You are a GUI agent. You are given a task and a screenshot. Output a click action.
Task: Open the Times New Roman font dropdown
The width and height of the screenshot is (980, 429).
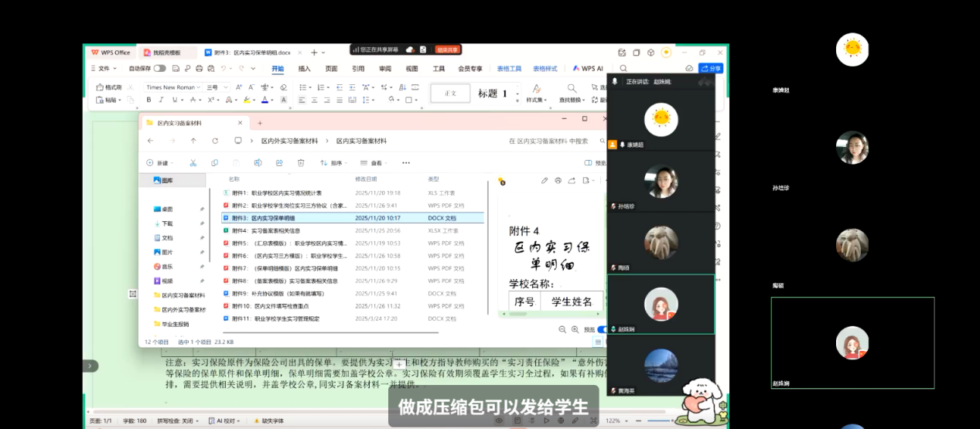pyautogui.click(x=174, y=87)
